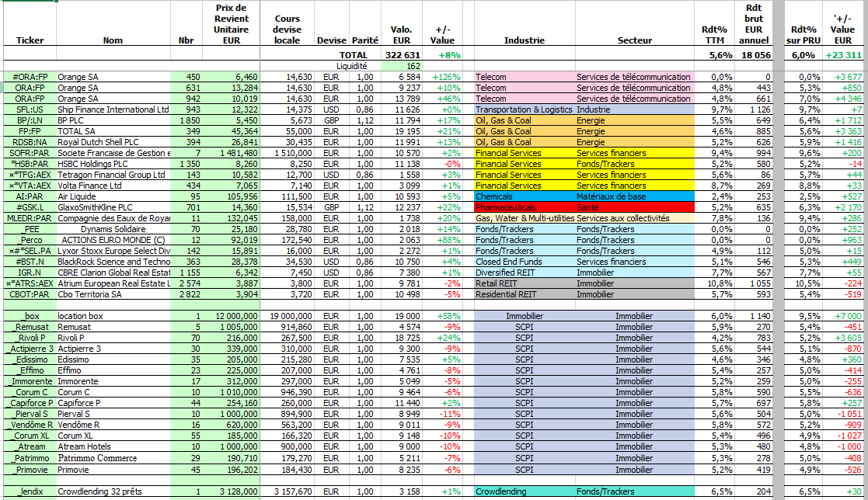868x500 pixels.
Task: Select the _Effimo ticker cell
Action: click(x=30, y=370)
